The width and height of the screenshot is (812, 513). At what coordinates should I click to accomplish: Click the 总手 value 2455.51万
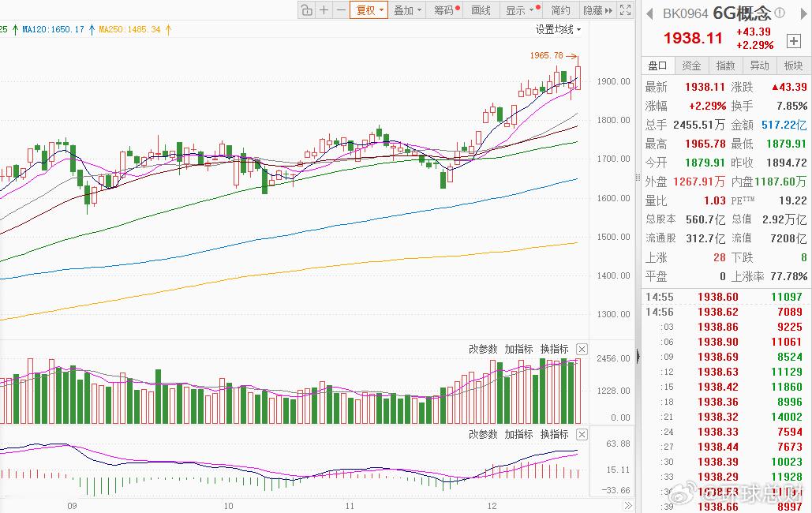699,125
